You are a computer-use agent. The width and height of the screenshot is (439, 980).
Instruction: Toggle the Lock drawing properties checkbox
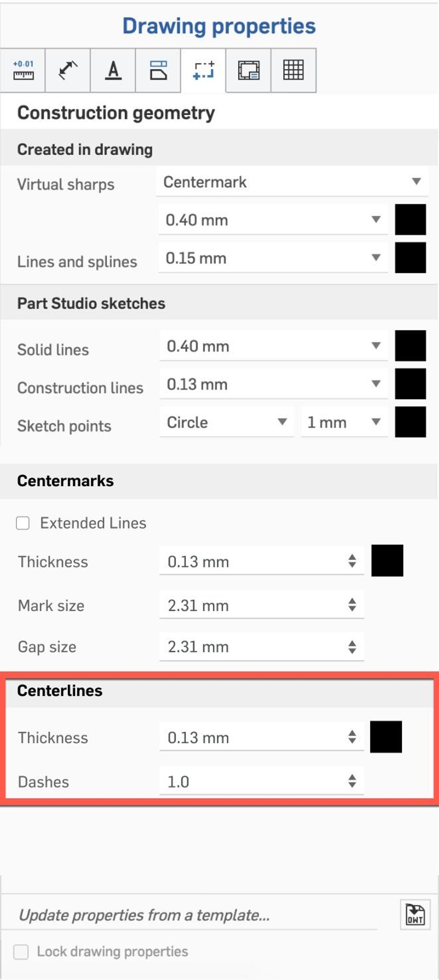[x=21, y=952]
